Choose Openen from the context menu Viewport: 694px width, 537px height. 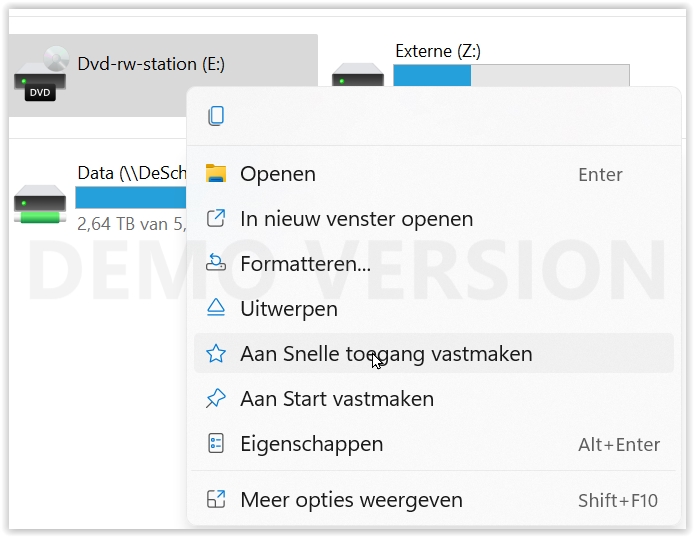pos(278,174)
